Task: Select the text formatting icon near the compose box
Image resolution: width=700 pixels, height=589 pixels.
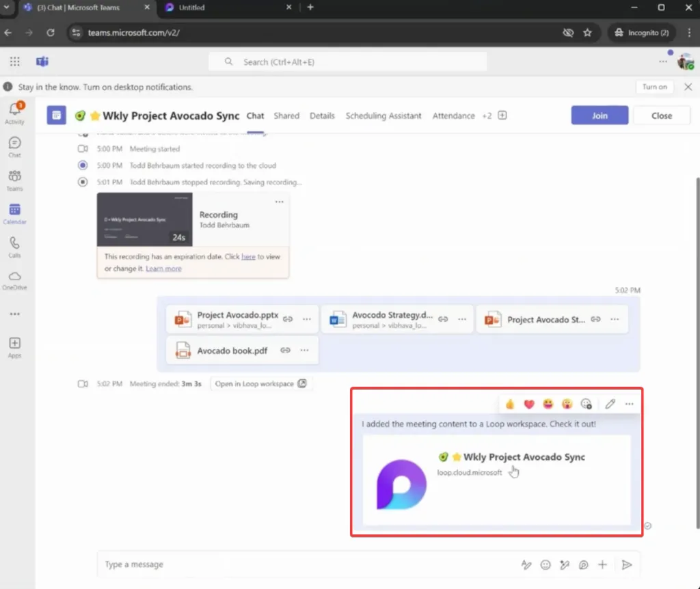Action: 526,564
